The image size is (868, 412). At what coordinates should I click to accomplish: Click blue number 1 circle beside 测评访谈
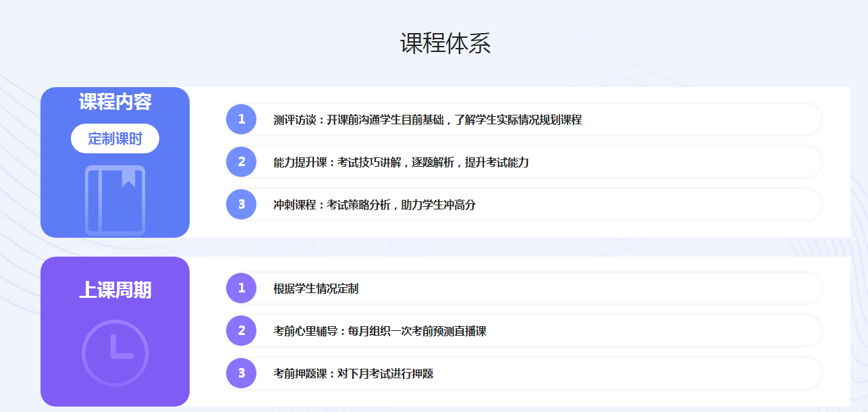[241, 120]
